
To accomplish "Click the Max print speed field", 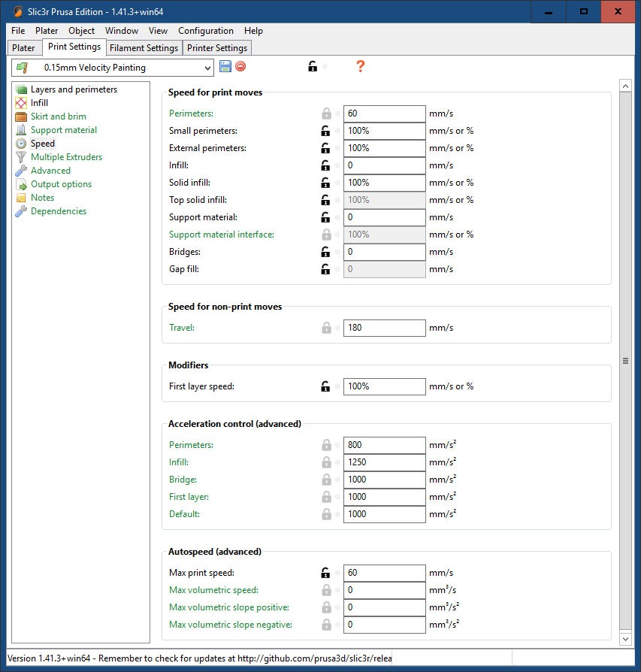I will (x=384, y=573).
